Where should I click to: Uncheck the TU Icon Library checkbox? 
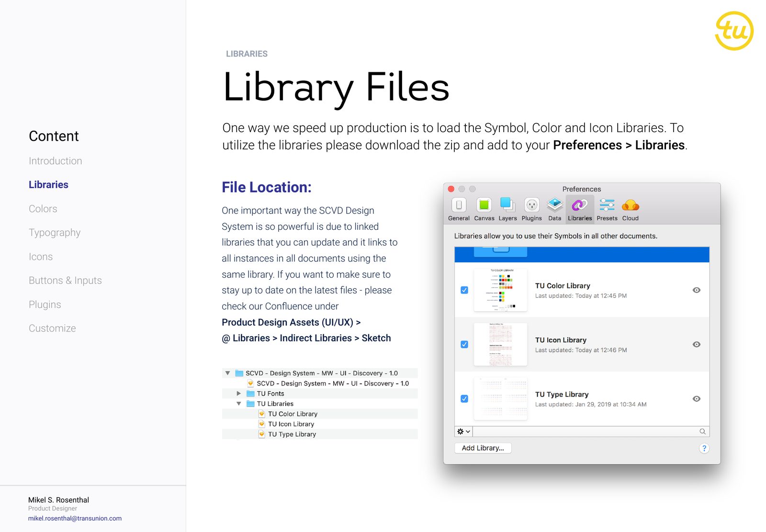coord(464,344)
